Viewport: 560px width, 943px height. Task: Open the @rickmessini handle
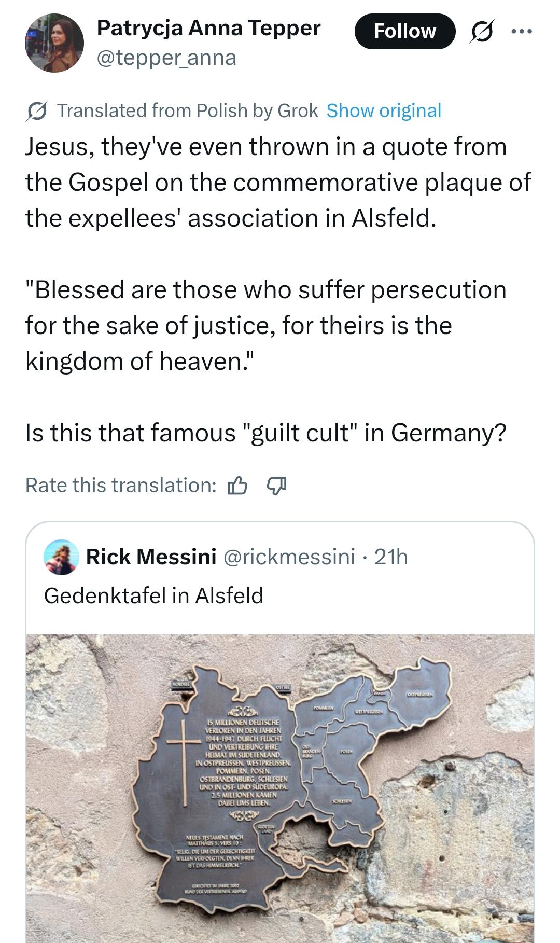(289, 557)
